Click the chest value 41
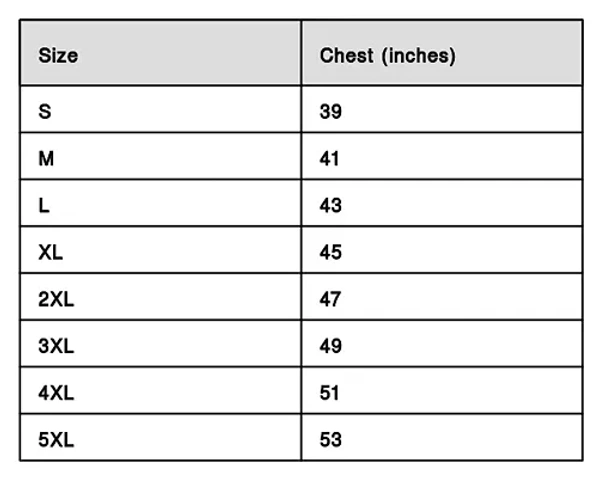The height and width of the screenshot is (478, 600). 331,158
